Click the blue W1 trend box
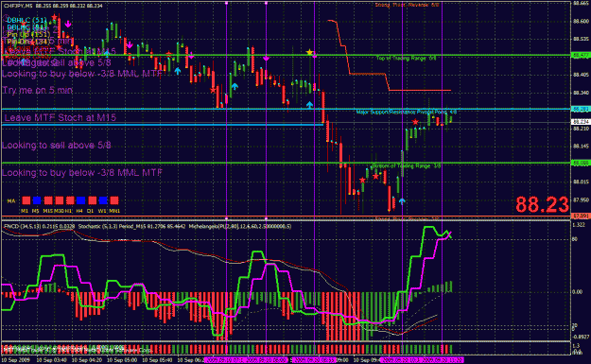 (103, 200)
